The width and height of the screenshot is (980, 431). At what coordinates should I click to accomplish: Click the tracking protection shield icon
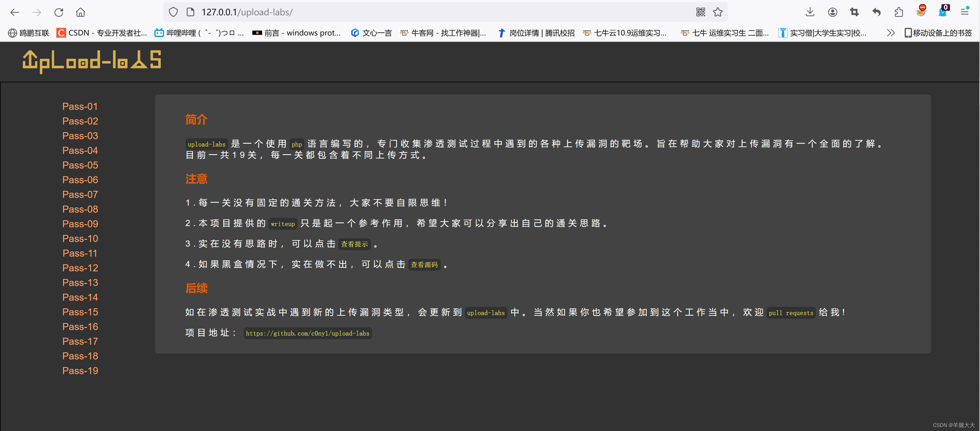(173, 12)
